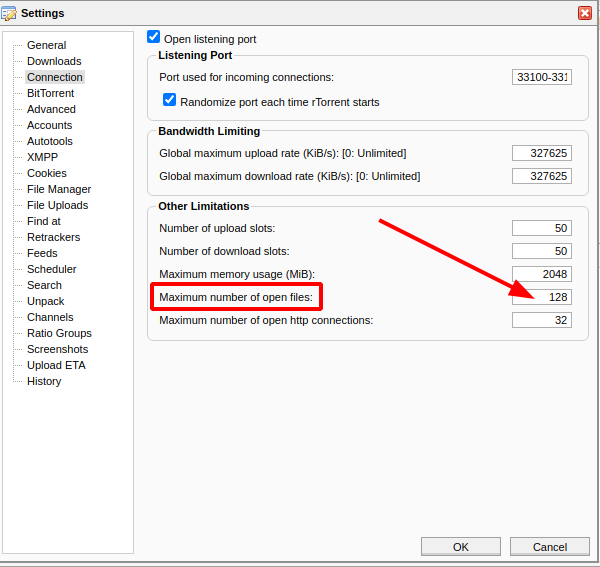Click Number of upload slots label
600x567 pixels.
(x=217, y=228)
